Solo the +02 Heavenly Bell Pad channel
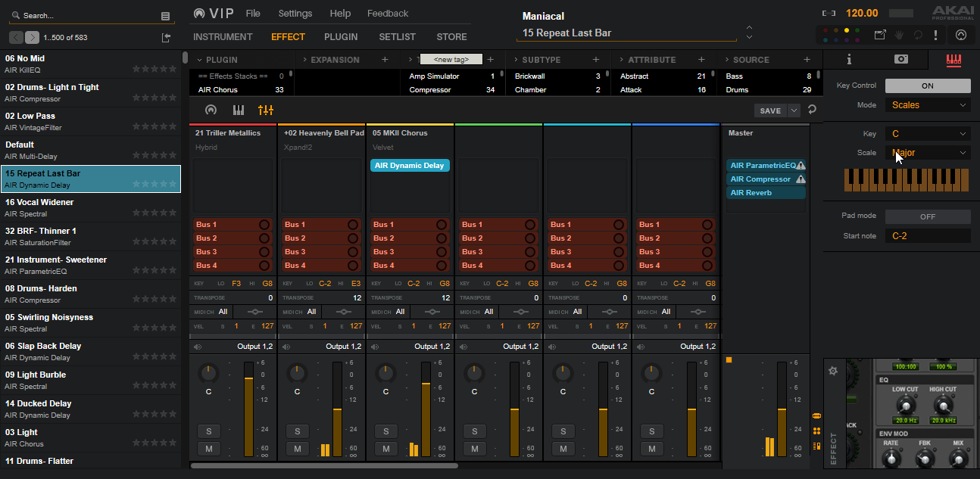Viewport: 980px width, 479px height. coord(298,431)
